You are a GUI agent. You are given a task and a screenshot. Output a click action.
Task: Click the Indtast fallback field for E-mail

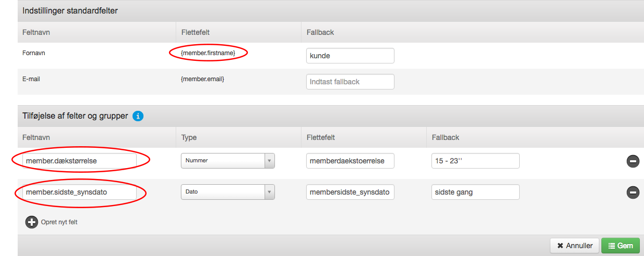pos(350,82)
